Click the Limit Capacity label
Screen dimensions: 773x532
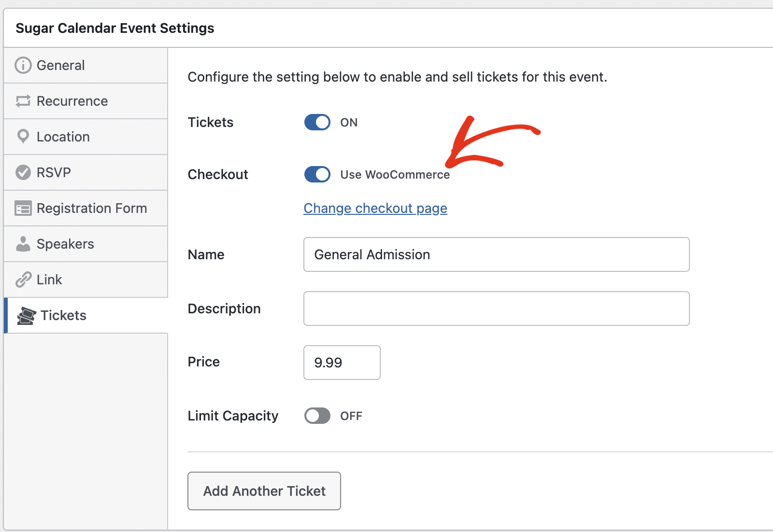tap(233, 416)
